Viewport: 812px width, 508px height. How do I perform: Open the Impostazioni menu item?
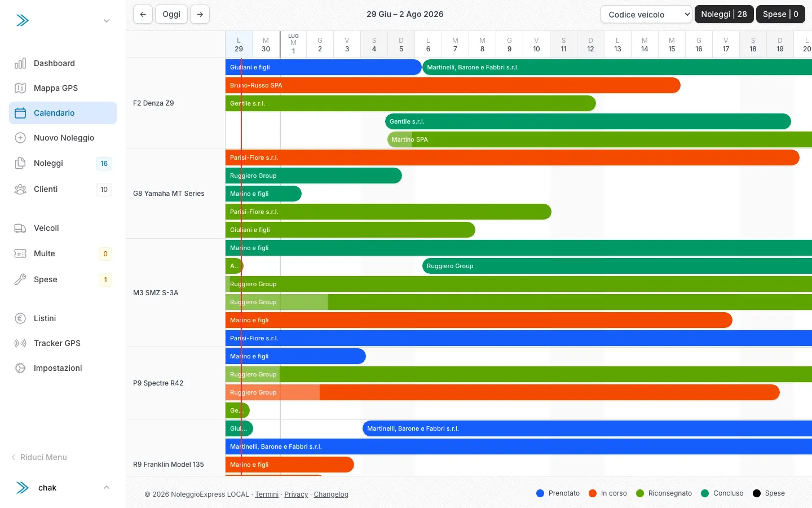63,368
